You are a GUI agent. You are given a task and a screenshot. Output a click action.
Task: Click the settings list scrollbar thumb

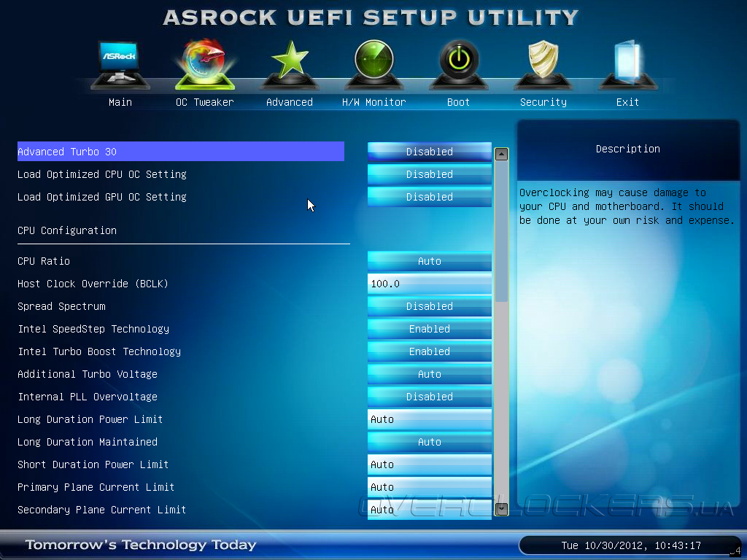[501, 231]
